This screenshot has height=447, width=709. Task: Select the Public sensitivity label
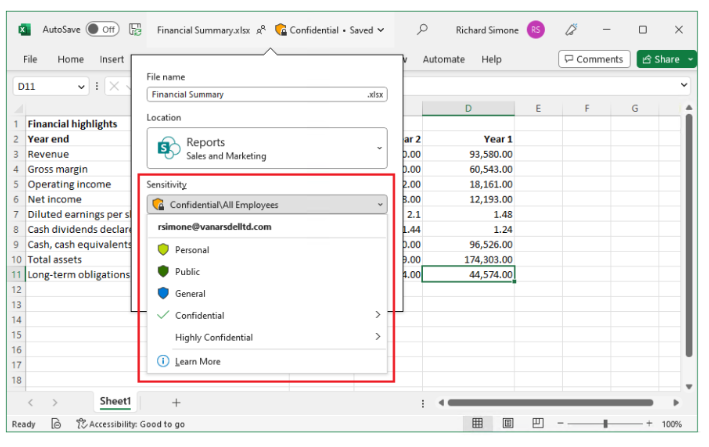pos(267,272)
